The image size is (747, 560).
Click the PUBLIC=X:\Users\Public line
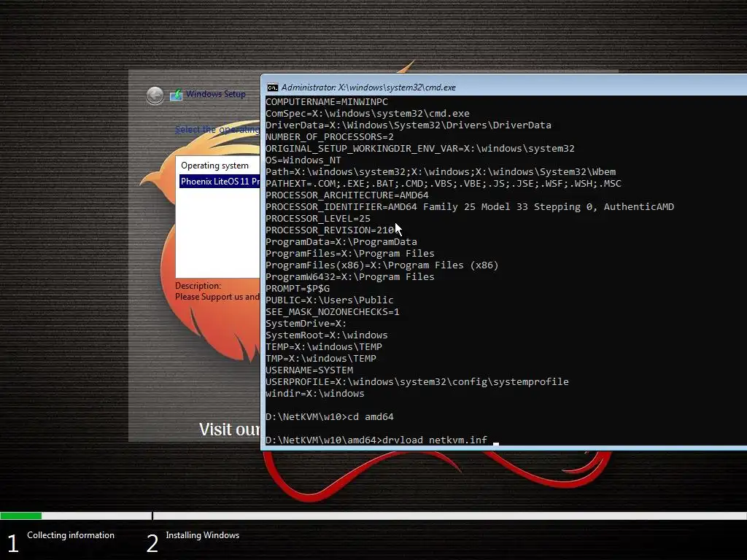(x=330, y=300)
